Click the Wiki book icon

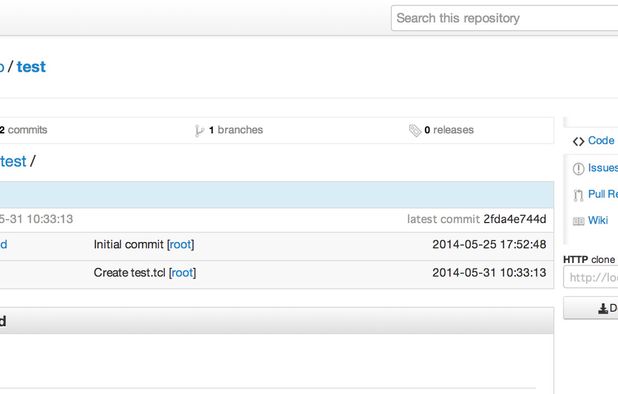(578, 221)
